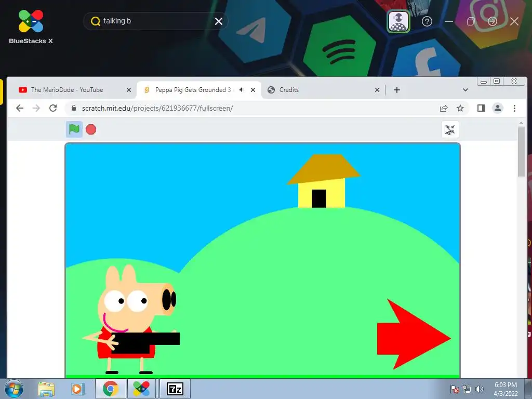Clear the BlueStacks search text
532x399 pixels.
219,21
